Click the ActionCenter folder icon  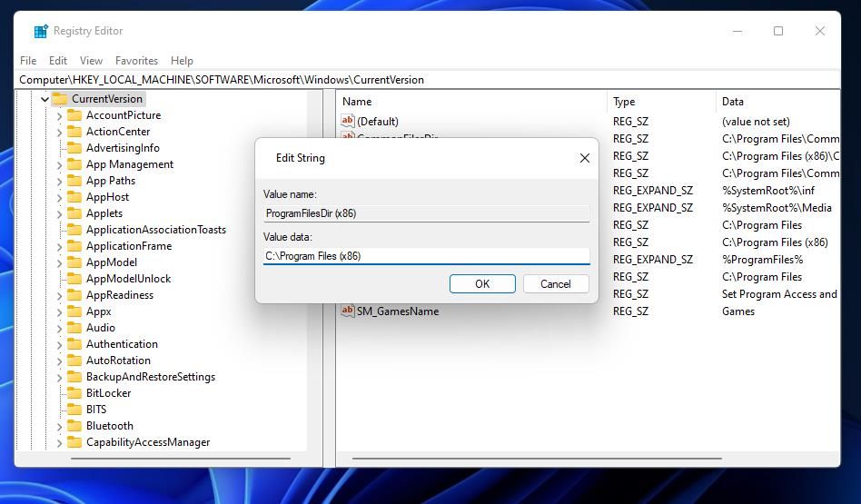[x=74, y=132]
